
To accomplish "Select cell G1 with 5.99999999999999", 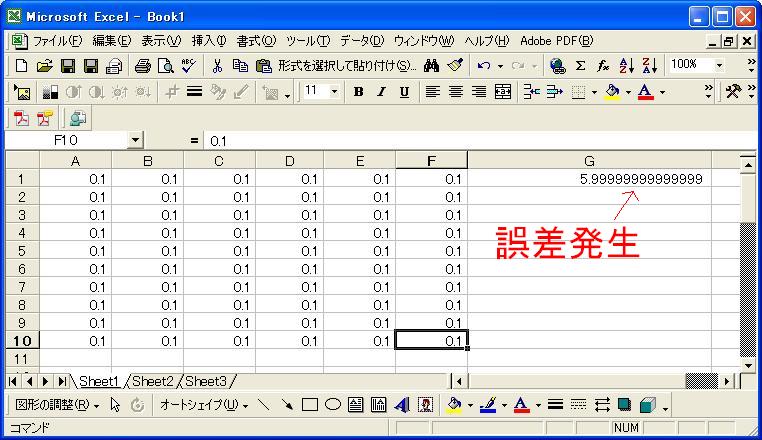I will (x=589, y=179).
